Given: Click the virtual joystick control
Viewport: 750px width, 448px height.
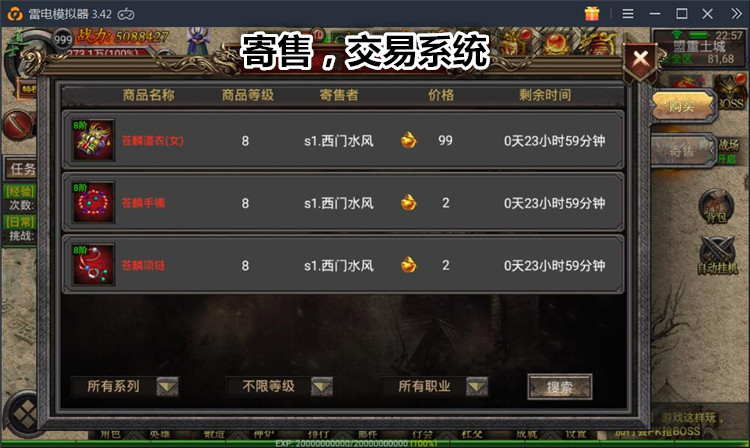Looking at the screenshot, I should (23, 414).
